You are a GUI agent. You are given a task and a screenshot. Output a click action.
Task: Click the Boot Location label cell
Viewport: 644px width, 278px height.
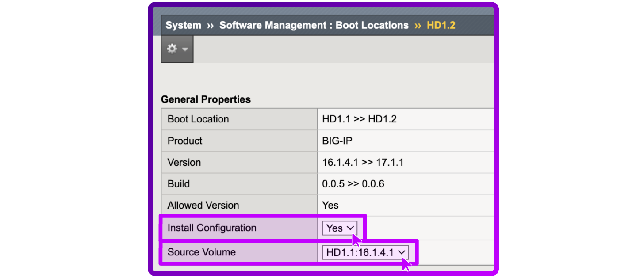[x=239, y=119]
